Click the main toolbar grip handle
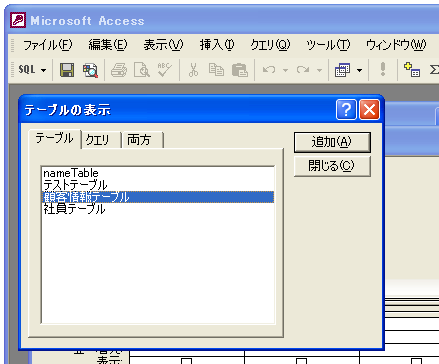 [x=13, y=70]
